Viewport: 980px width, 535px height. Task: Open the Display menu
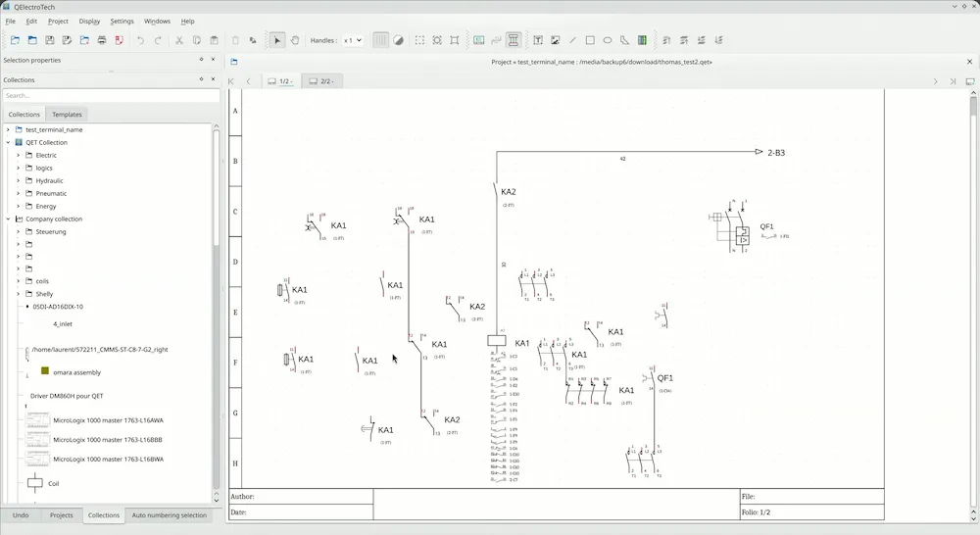pos(89,22)
